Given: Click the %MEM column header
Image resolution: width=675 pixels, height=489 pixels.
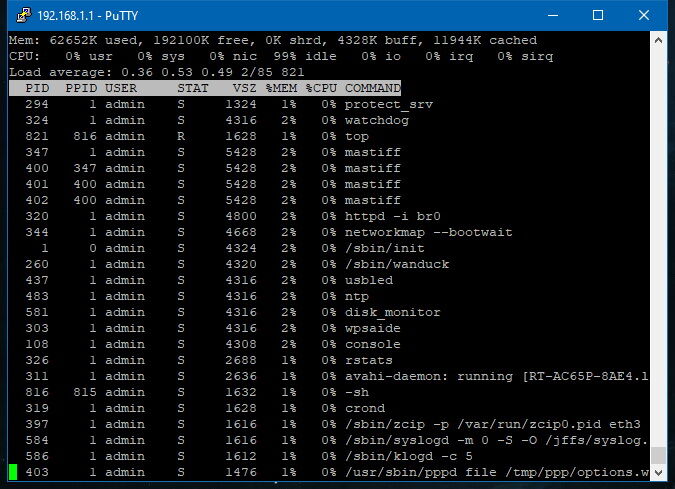Looking at the screenshot, I should 281,88.
